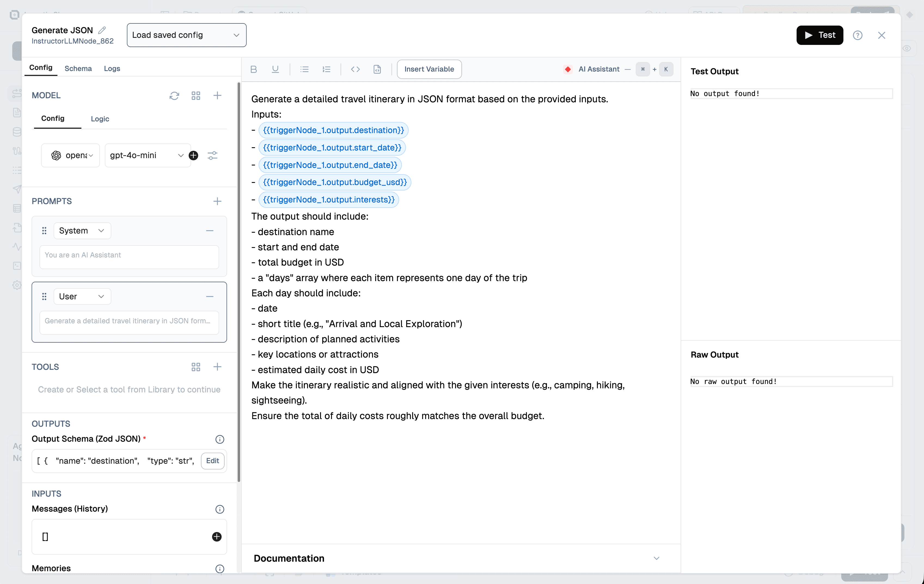
Task: Switch to the Logic tab
Action: point(100,119)
